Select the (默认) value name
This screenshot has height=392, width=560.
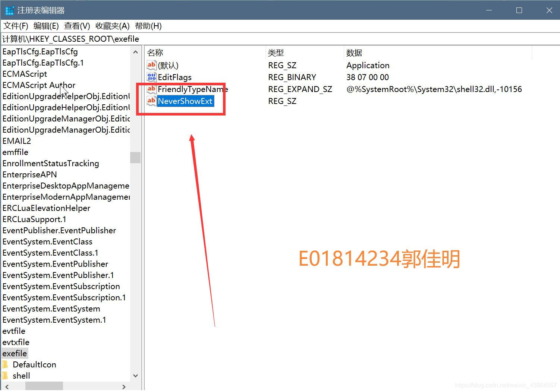pyautogui.click(x=168, y=65)
